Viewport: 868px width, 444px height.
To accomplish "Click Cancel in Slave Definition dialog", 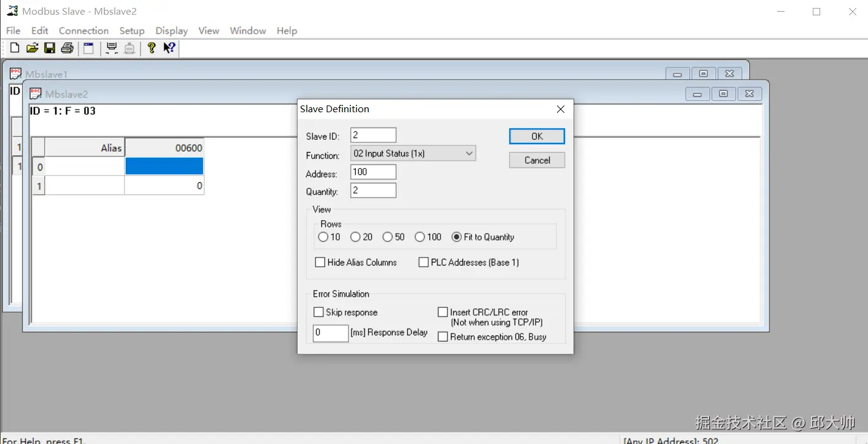I will [537, 160].
